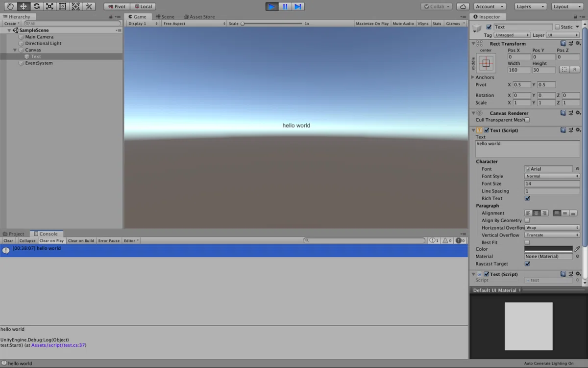Click the Hierarchy search field
588x368 pixels.
73,24
